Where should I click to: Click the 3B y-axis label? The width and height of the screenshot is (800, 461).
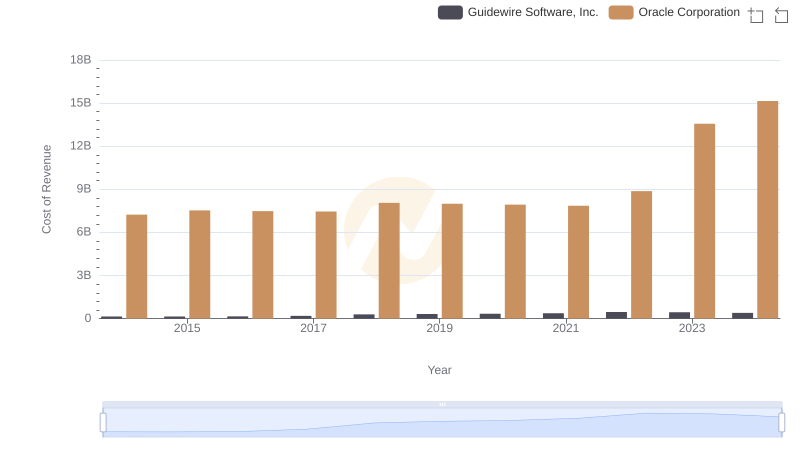[x=84, y=275]
